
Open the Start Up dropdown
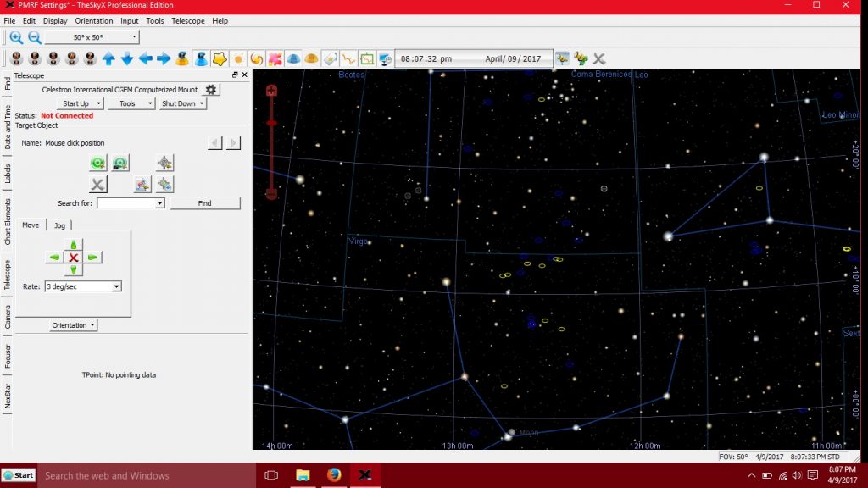pos(79,103)
